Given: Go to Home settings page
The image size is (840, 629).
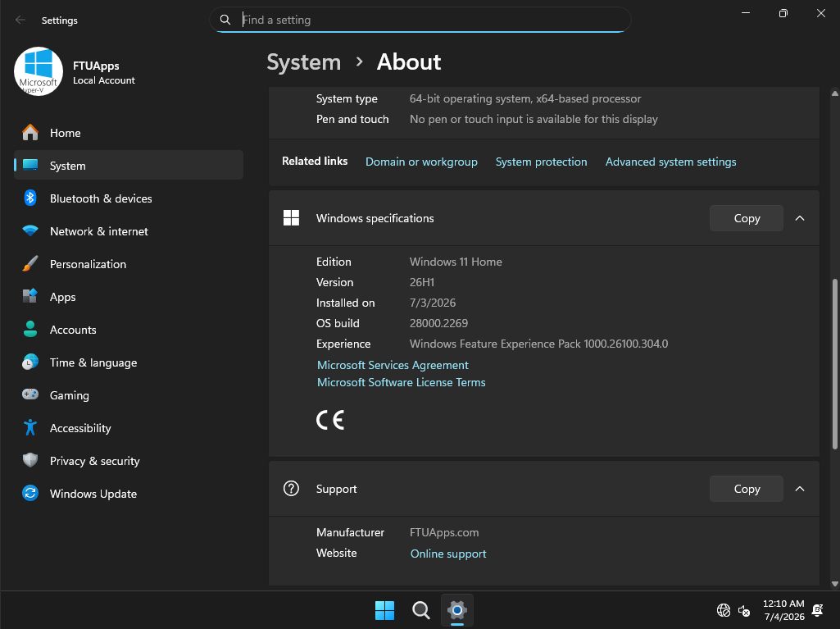Looking at the screenshot, I should pyautogui.click(x=129, y=133).
